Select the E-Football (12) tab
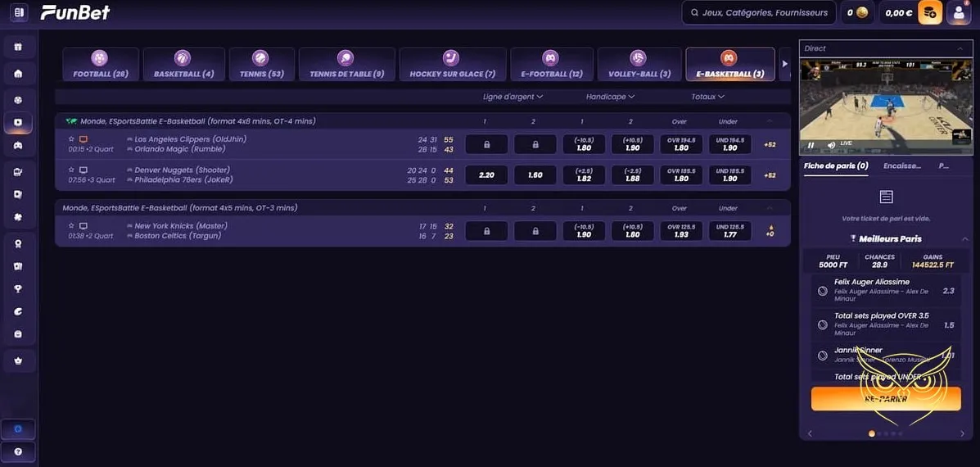Viewport: 980px width, 467px height. (x=551, y=65)
